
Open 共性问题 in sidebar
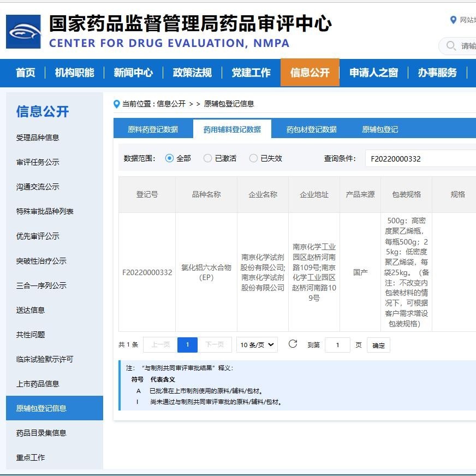point(31,335)
